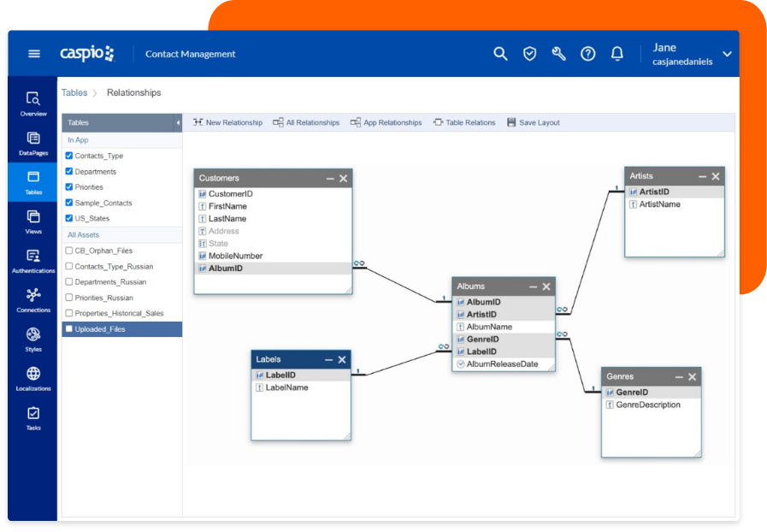The height and width of the screenshot is (532, 767).
Task: Go to Overview in sidebar
Action: tap(33, 103)
